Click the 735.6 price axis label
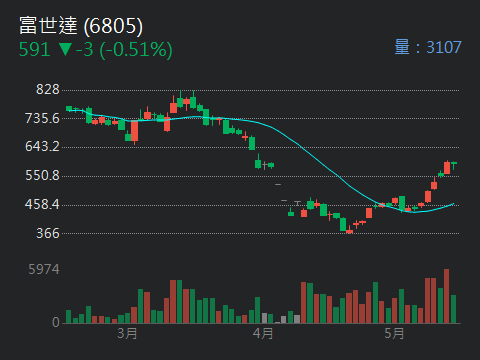 pyautogui.click(x=42, y=118)
